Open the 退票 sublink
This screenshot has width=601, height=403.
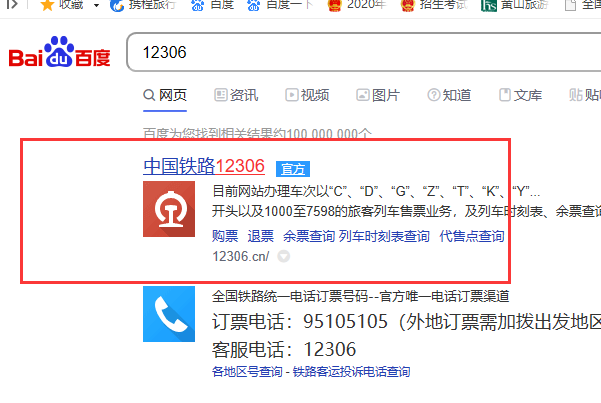point(261,236)
